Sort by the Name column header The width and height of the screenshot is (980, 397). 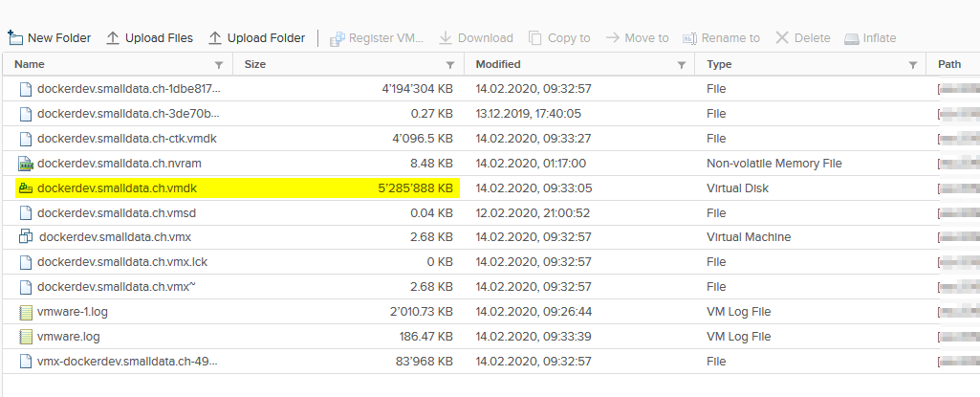(x=30, y=64)
